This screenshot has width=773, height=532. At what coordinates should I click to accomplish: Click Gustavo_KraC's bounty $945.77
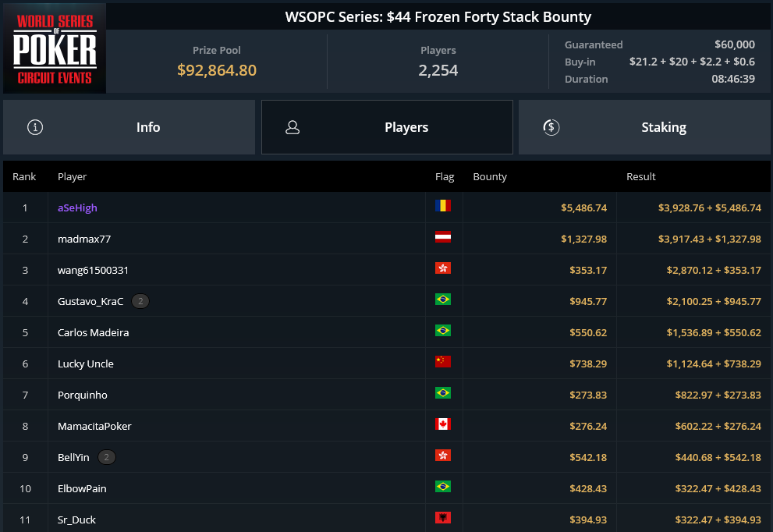coord(588,301)
